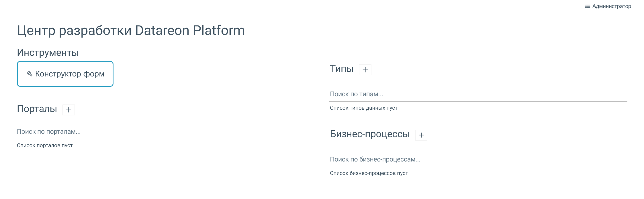Click the Список порталов пуст message
This screenshot has width=644, height=199.
pos(45,145)
